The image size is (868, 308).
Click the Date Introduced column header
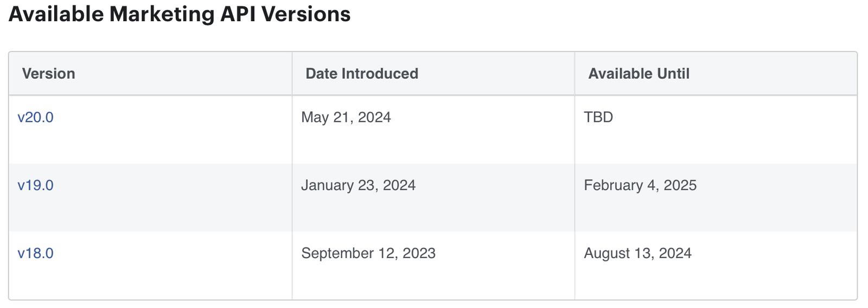pos(362,74)
